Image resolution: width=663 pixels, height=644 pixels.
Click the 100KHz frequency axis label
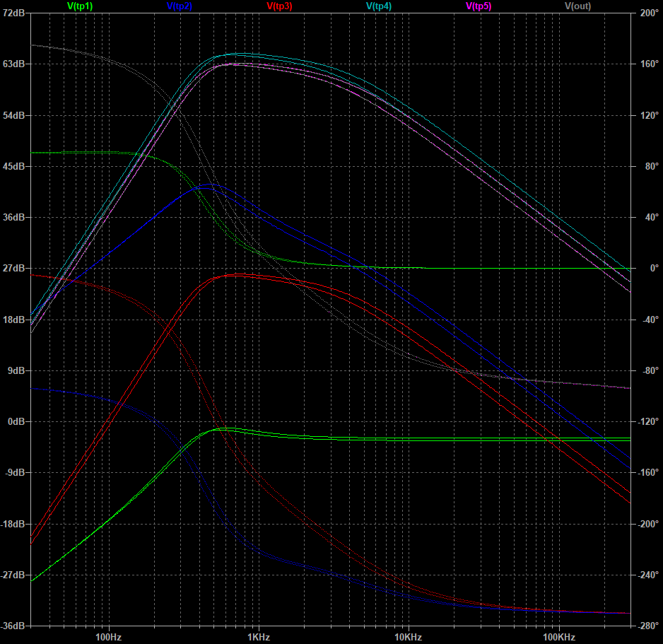click(559, 637)
